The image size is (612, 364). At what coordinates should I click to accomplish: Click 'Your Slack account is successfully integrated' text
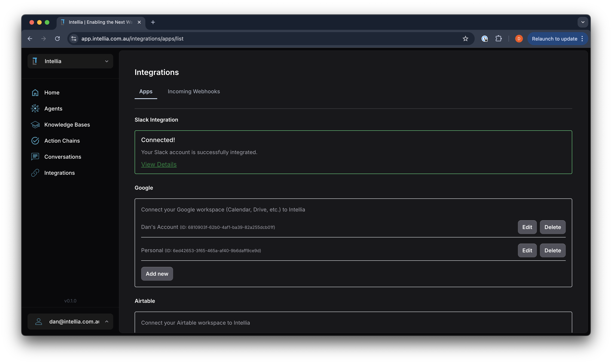point(199,152)
